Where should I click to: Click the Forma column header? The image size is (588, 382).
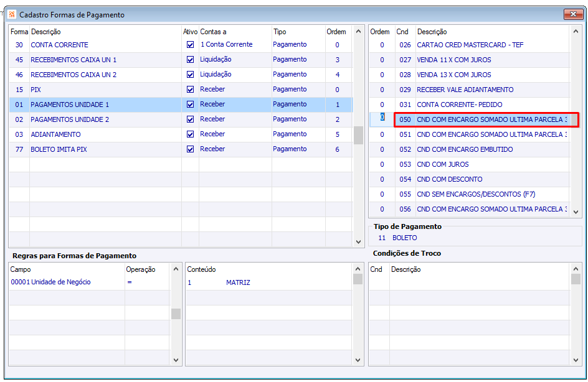click(x=19, y=32)
